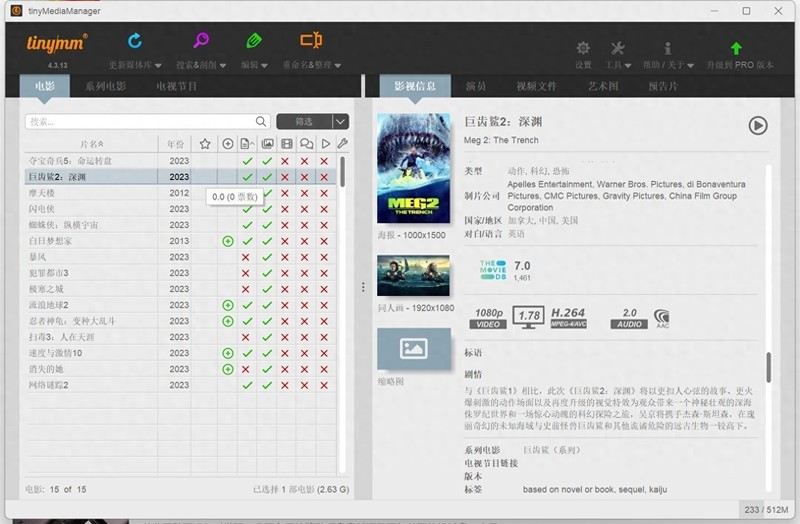Click the fanart 1920x1080 thumbnail
This screenshot has height=524, width=800.
[x=413, y=276]
